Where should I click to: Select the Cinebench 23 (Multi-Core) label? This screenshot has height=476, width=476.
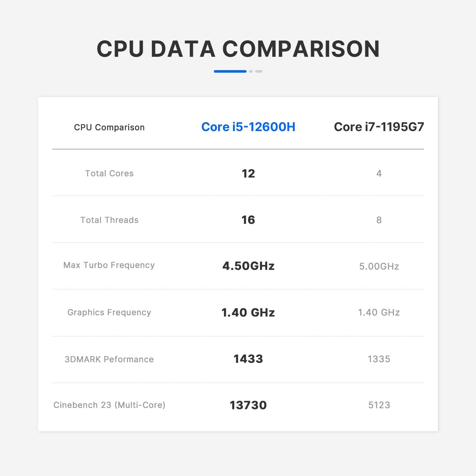[109, 405]
